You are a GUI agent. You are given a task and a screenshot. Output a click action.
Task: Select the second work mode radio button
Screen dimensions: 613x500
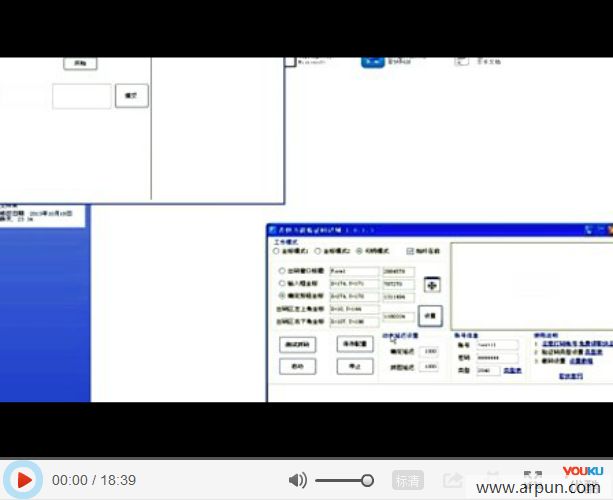click(317, 251)
